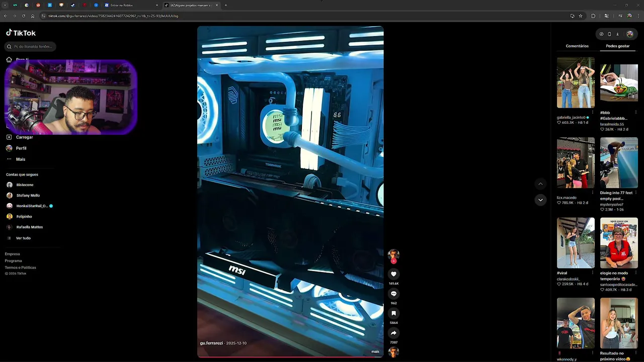Click the phone app icon in top pill

click(609, 34)
